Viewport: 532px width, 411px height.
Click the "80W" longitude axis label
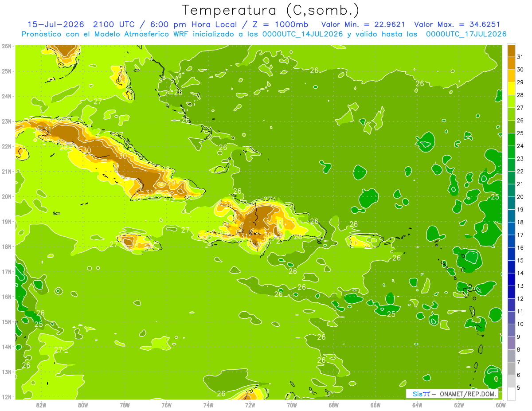point(83,405)
